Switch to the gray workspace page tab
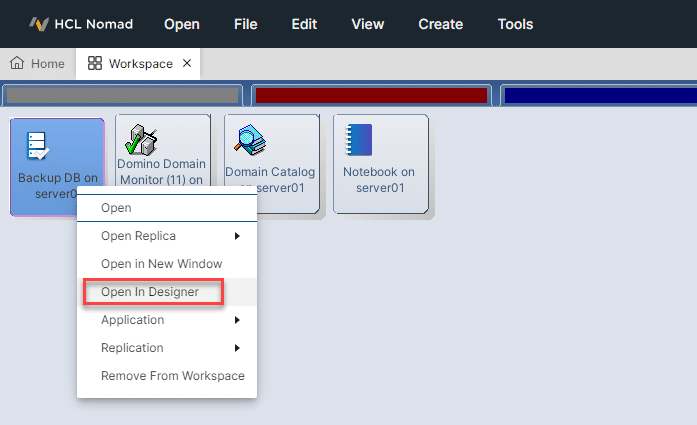The height and width of the screenshot is (425, 697). click(123, 95)
